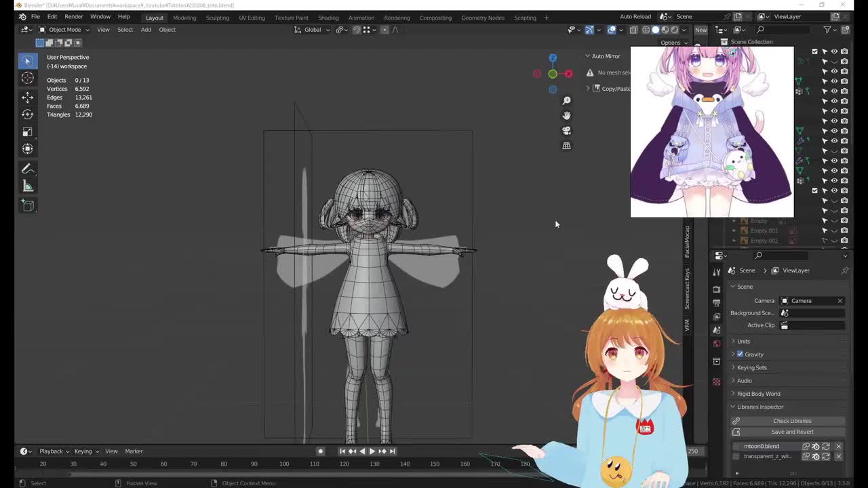Click the green Y axis gizmo

point(553,74)
